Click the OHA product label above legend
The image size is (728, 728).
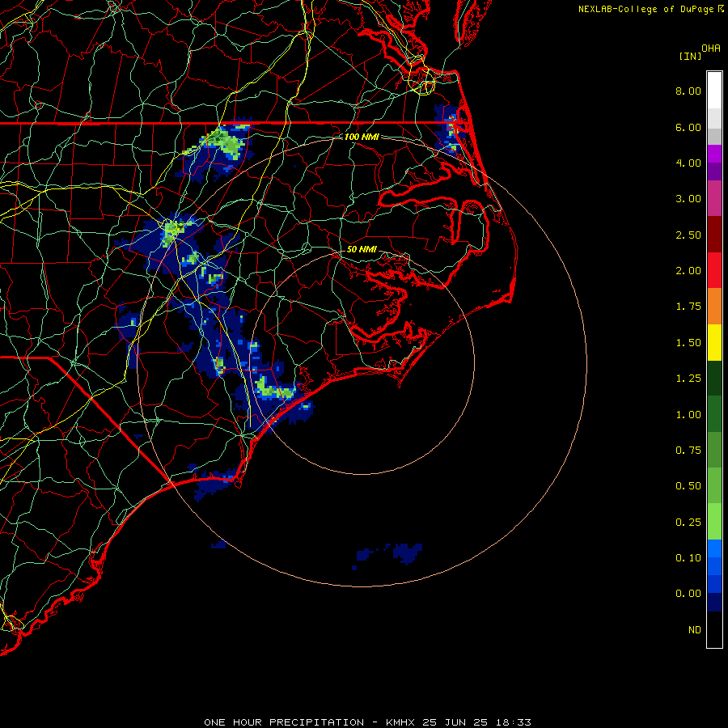coord(711,49)
